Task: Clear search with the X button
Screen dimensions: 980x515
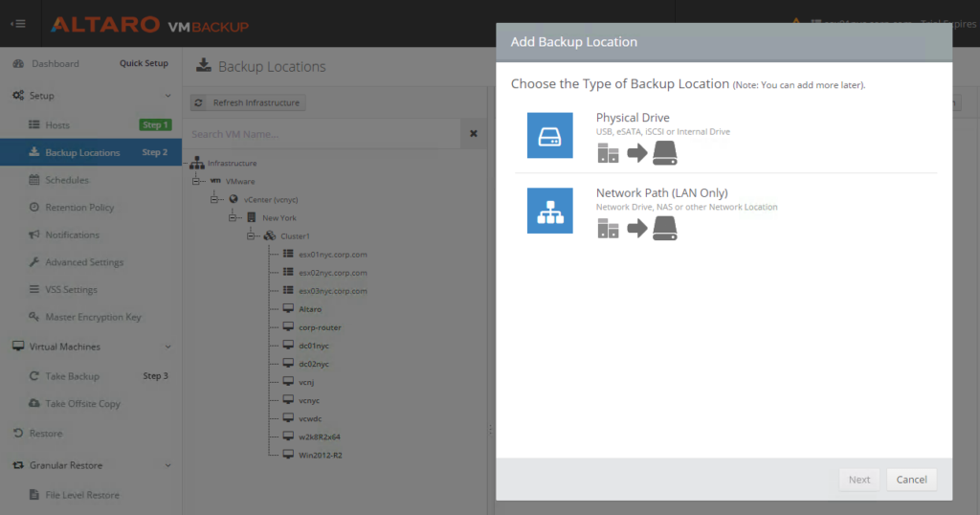Action: [474, 134]
